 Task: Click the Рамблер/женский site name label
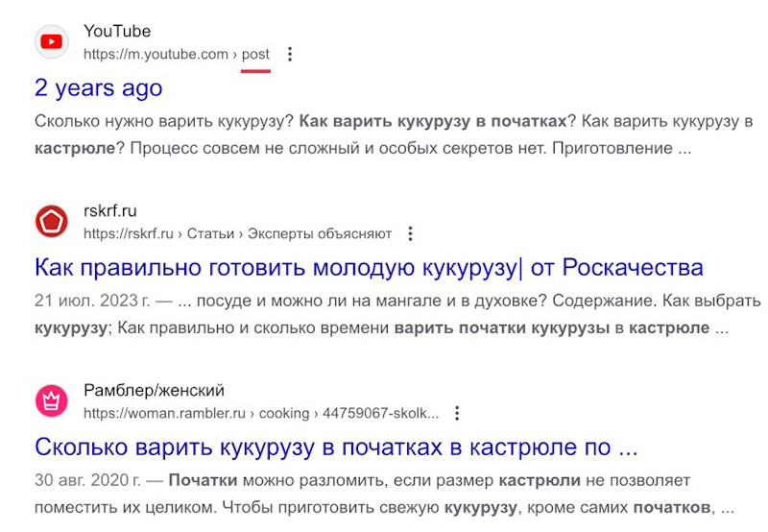[x=154, y=391]
